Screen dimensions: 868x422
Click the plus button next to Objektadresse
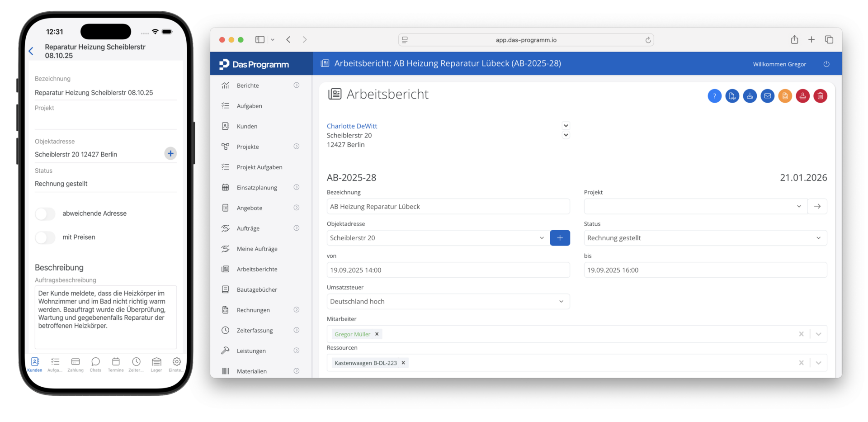click(x=560, y=237)
